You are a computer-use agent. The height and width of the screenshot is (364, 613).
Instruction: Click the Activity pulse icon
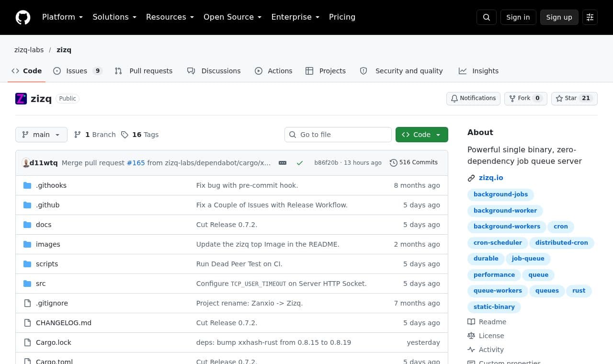[471, 350]
